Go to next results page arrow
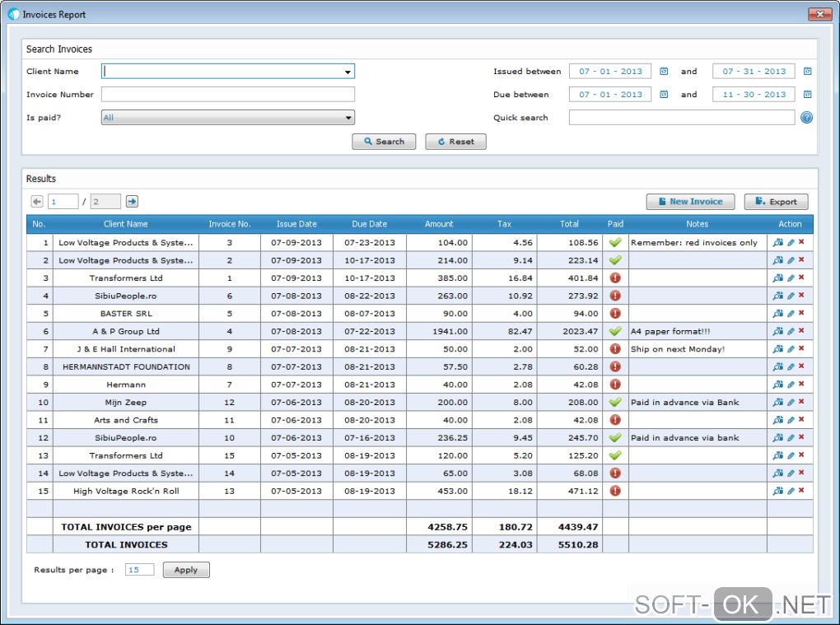Viewport: 840px width, 625px height. point(132,202)
